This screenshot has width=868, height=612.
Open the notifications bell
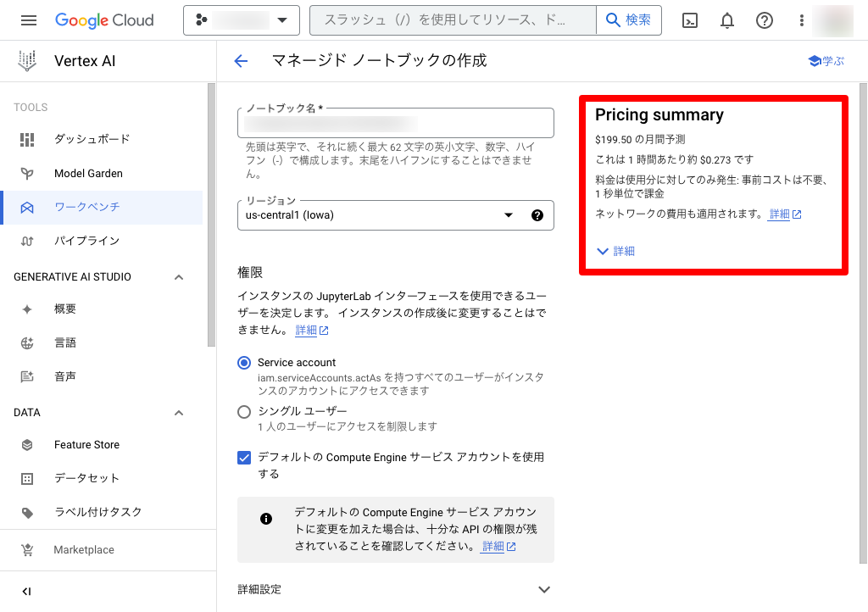pyautogui.click(x=727, y=20)
